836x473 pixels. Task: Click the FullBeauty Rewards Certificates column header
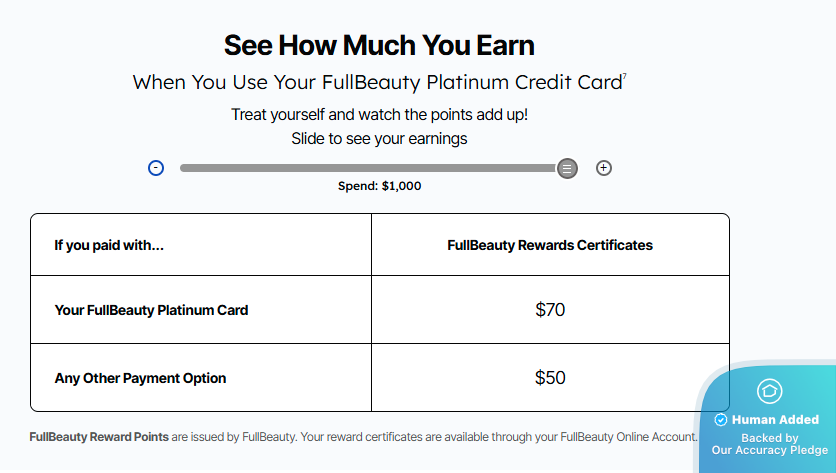click(550, 245)
